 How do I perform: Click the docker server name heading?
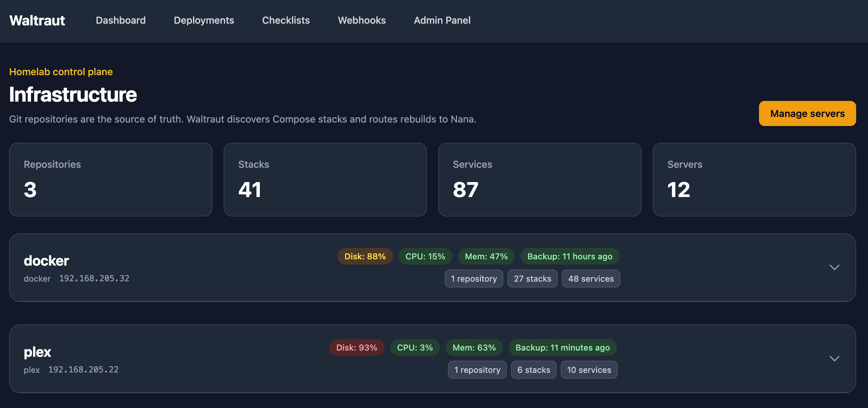coord(46,261)
